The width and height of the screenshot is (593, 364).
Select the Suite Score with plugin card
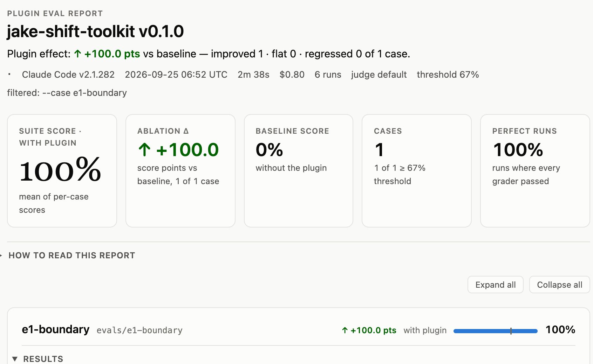pyautogui.click(x=62, y=171)
